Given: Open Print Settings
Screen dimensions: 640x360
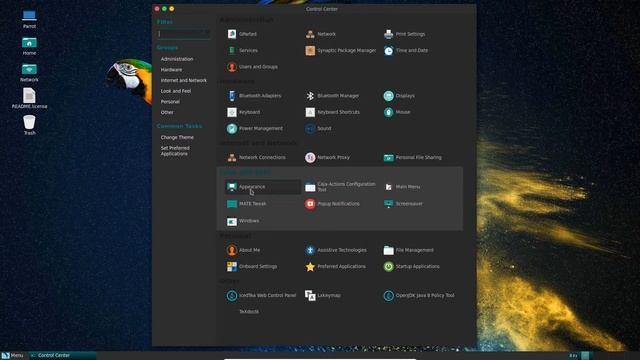Looking at the screenshot, I should pyautogui.click(x=404, y=34).
